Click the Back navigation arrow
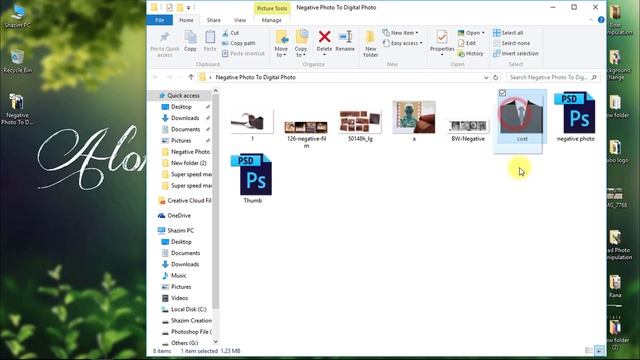Screen dimensions: 640x360 pos(156,77)
